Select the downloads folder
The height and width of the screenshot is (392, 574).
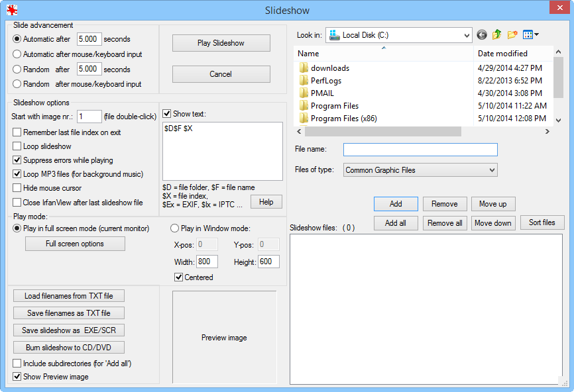(x=329, y=68)
